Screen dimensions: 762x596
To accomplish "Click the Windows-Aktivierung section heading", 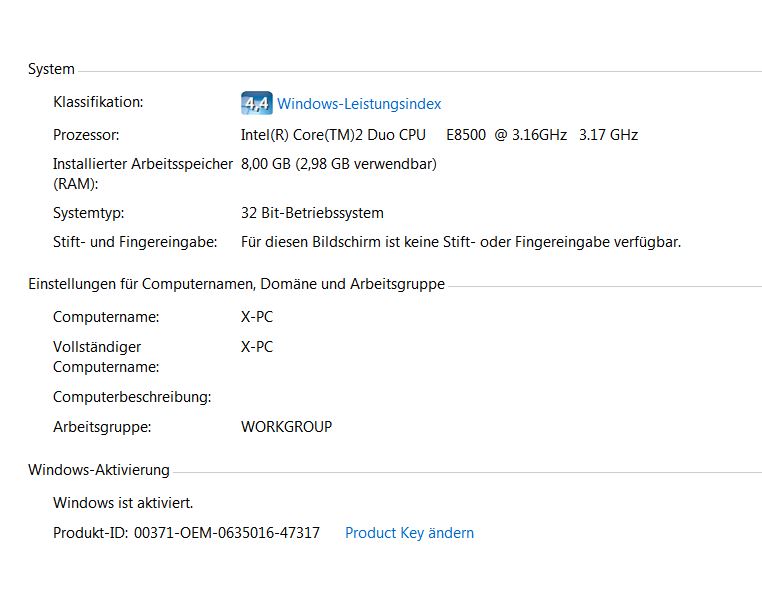I will pos(99,470).
